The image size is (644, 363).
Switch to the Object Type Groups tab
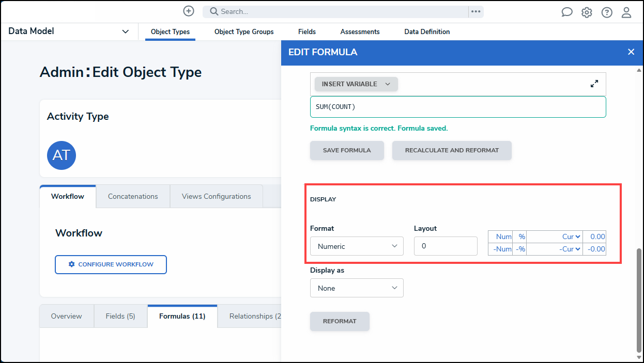244,31
